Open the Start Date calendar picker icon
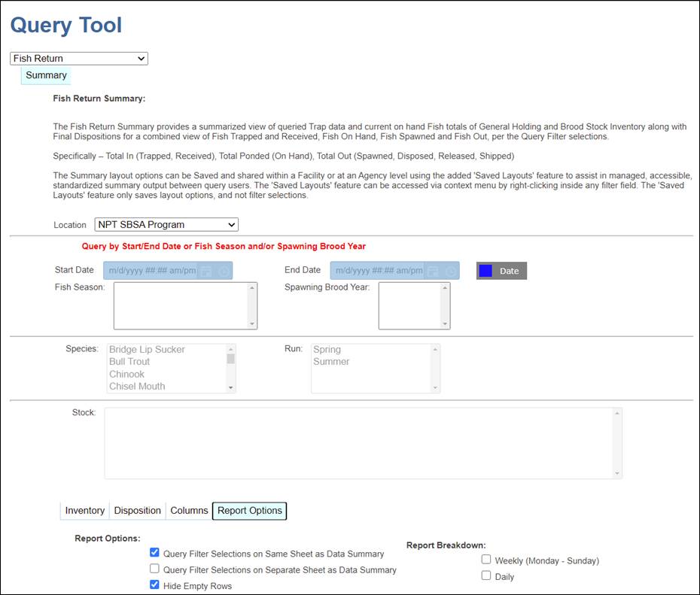 [x=206, y=271]
